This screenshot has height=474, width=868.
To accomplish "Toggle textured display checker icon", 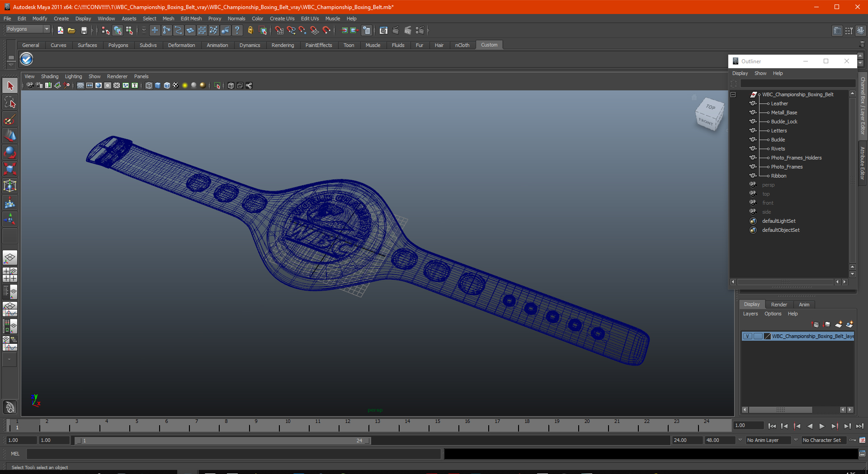I will click(x=176, y=85).
